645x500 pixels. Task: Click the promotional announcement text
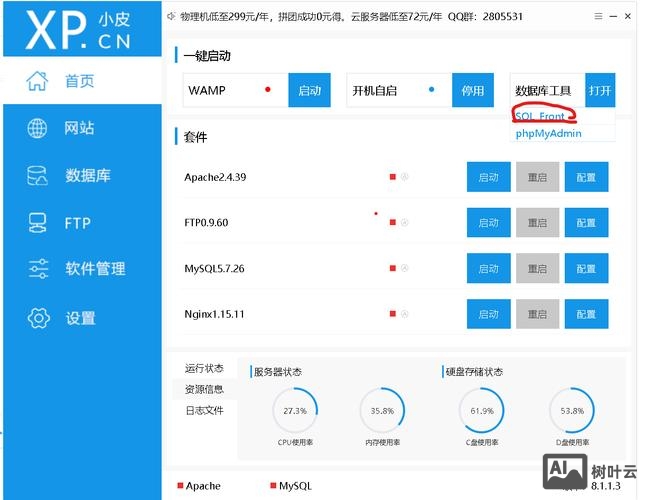point(351,16)
